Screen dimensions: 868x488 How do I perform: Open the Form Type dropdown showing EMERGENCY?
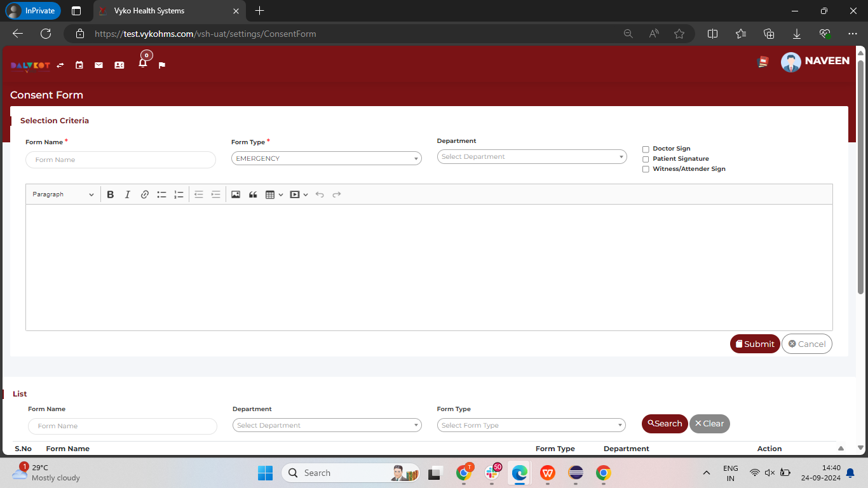[x=326, y=158]
